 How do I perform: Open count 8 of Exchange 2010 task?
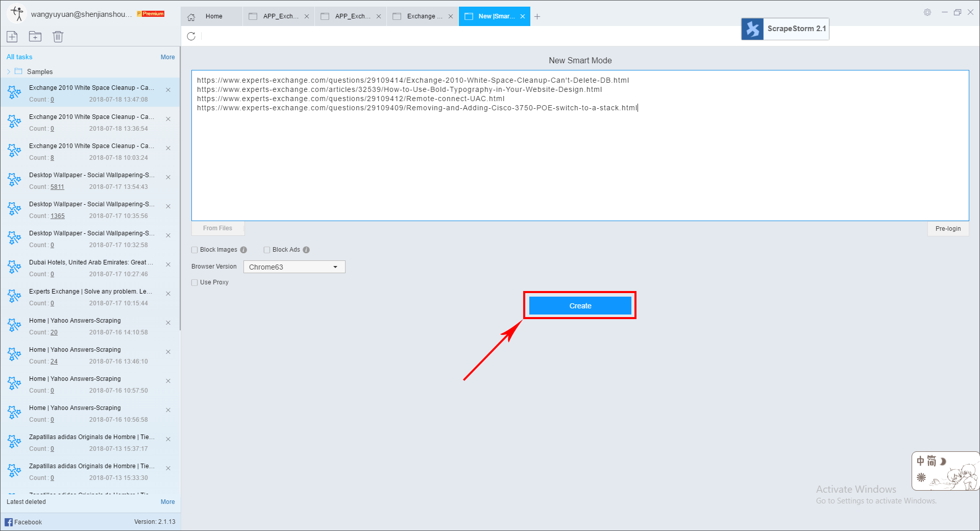52,158
